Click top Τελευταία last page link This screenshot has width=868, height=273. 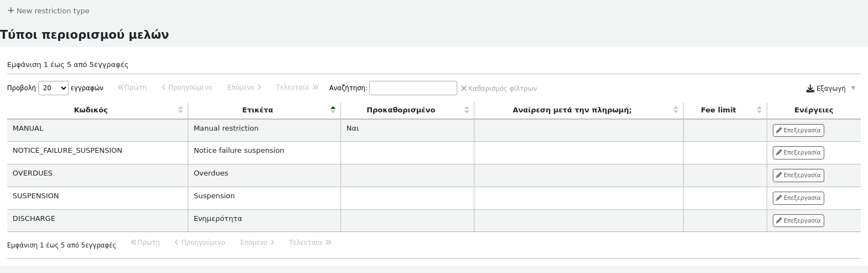[x=297, y=87]
